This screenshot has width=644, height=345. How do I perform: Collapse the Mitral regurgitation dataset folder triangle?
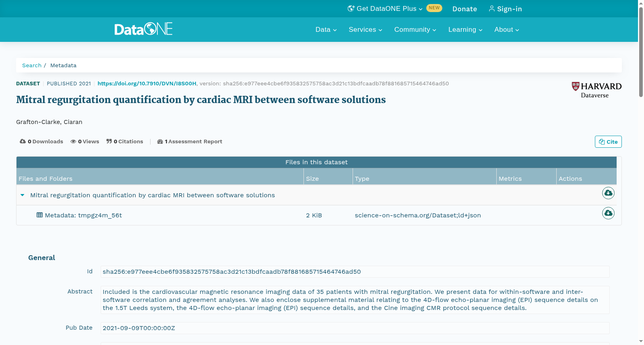[x=23, y=195]
